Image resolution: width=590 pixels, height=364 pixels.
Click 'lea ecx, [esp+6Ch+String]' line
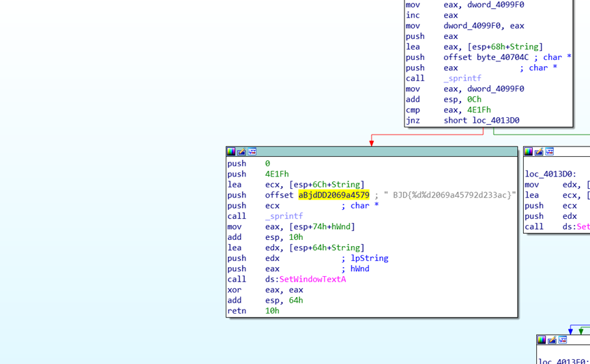[296, 185]
